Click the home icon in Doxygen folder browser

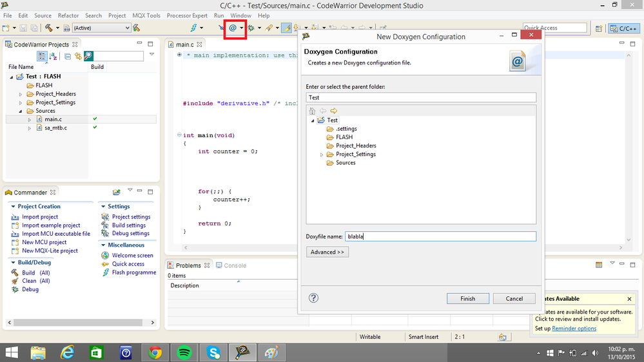(x=312, y=111)
